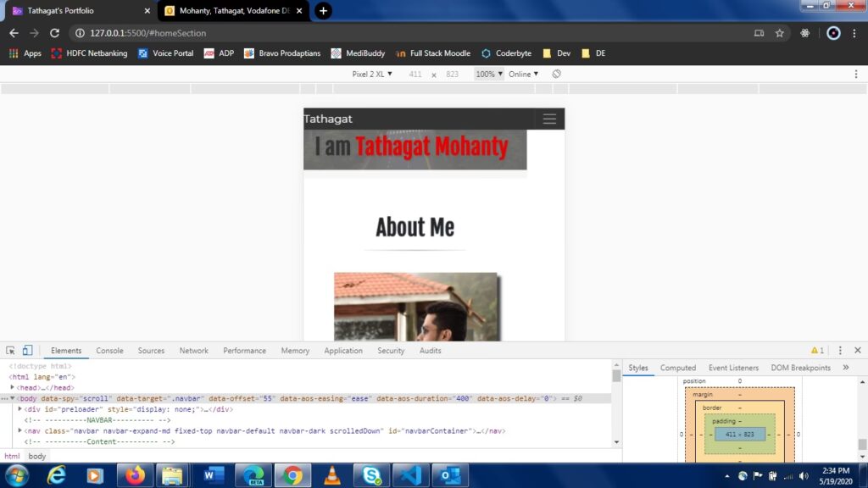Open the hamburger menu in Tathagat navbar
Image resolution: width=868 pixels, height=488 pixels.
click(x=549, y=119)
